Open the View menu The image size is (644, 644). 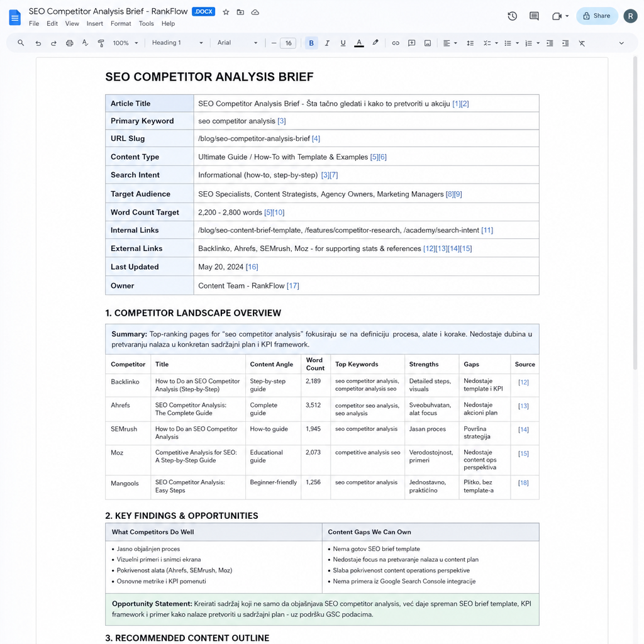[72, 23]
